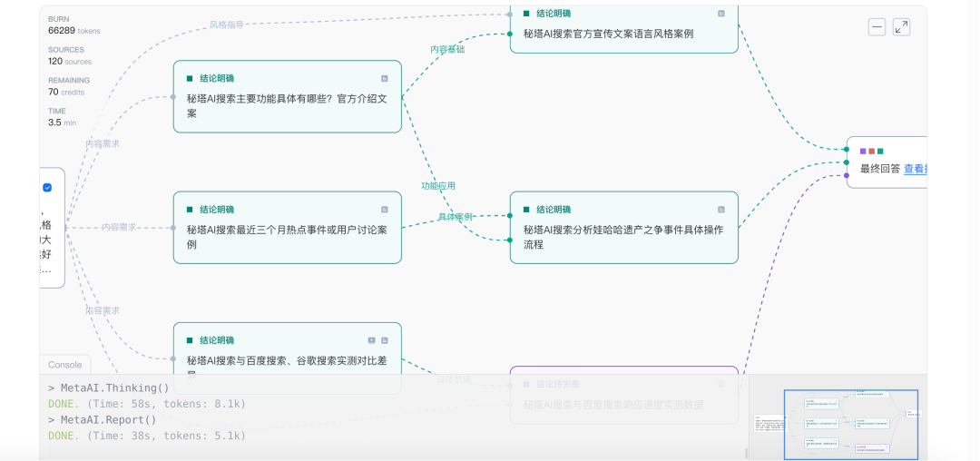
Task: Click the REMAINING 70 credits stat
Action: click(x=69, y=86)
